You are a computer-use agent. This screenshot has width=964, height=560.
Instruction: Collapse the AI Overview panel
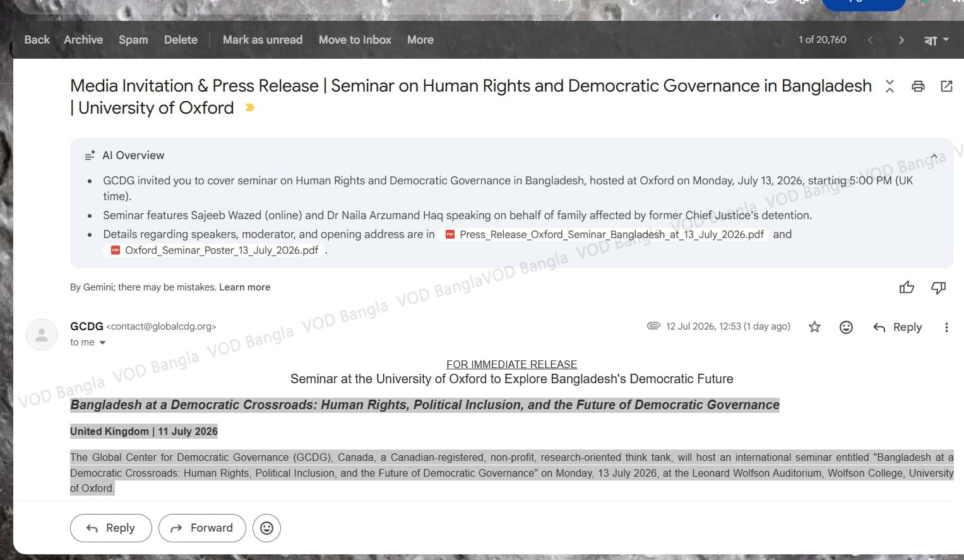coord(934,156)
